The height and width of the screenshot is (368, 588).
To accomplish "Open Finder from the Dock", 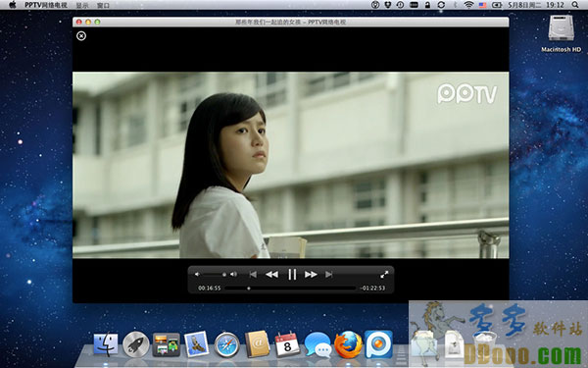I will tap(106, 344).
